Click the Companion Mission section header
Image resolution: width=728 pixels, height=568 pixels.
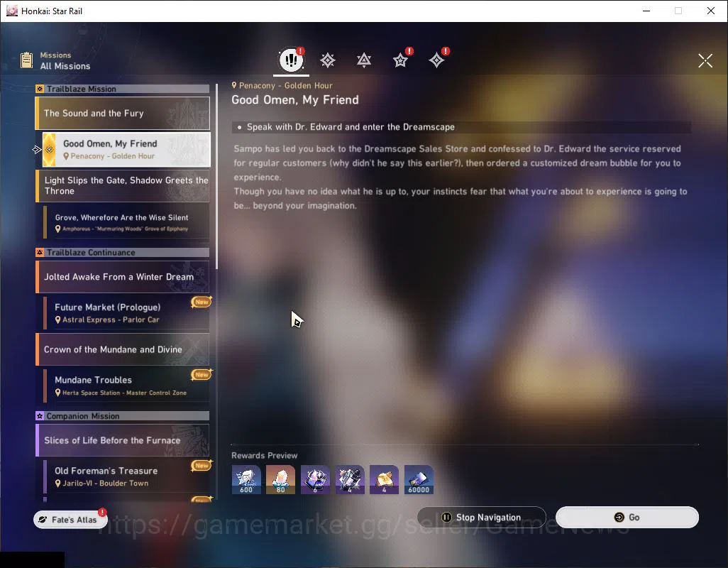tap(123, 415)
